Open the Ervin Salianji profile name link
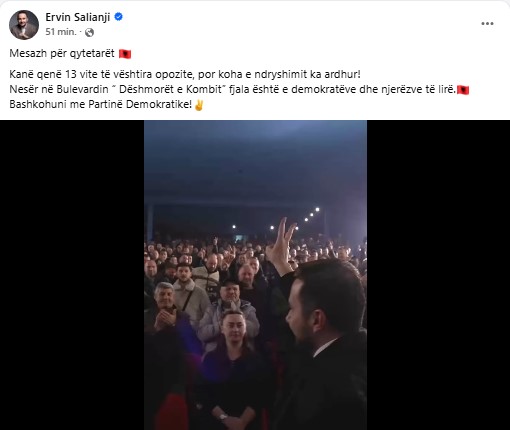Image resolution: width=510 pixels, height=430 pixels. click(78, 17)
